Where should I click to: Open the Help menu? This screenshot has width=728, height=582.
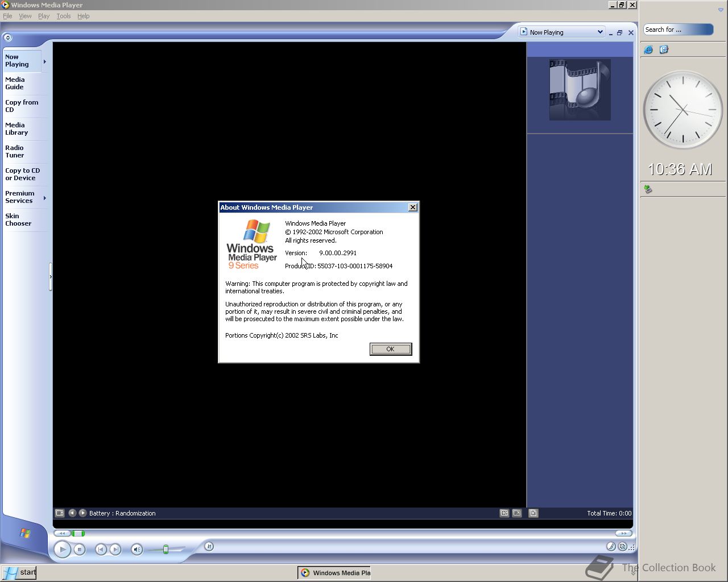pos(84,16)
